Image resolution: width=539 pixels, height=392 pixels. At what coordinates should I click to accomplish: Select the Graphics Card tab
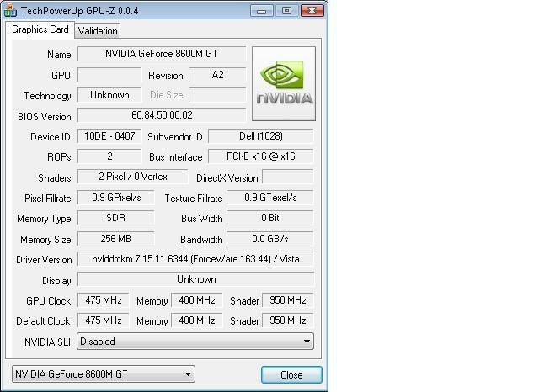tap(40, 29)
